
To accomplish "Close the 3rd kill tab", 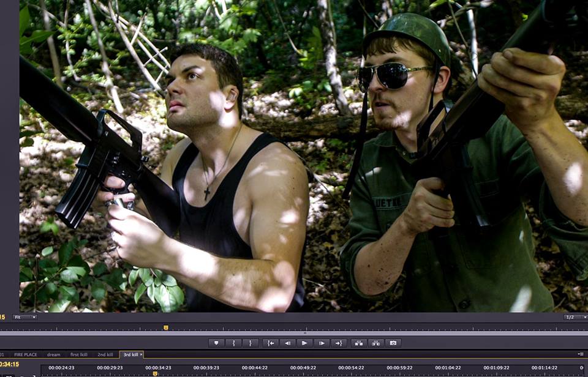I will pos(141,354).
